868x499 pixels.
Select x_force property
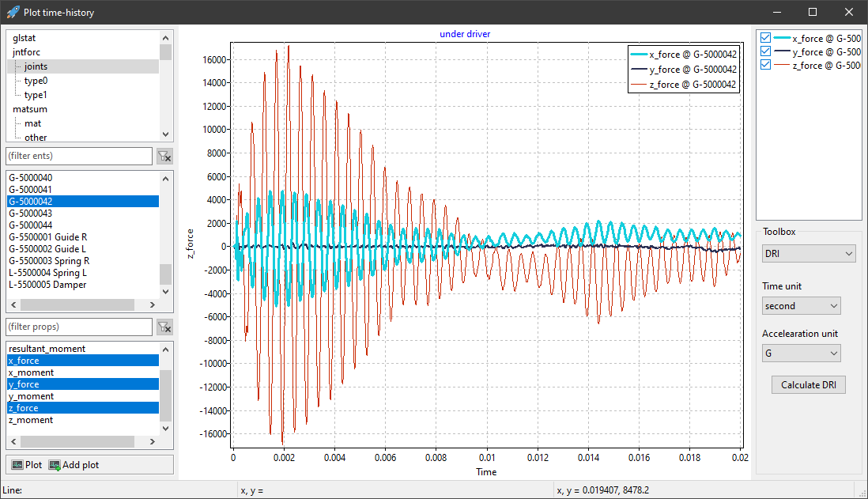click(x=83, y=361)
